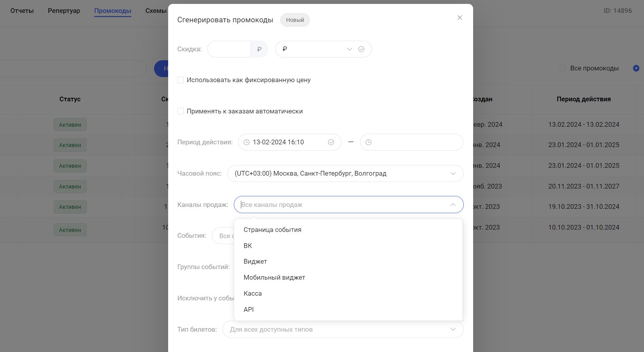Click the ruble icon next to discount field
644x352 pixels.
(259, 49)
